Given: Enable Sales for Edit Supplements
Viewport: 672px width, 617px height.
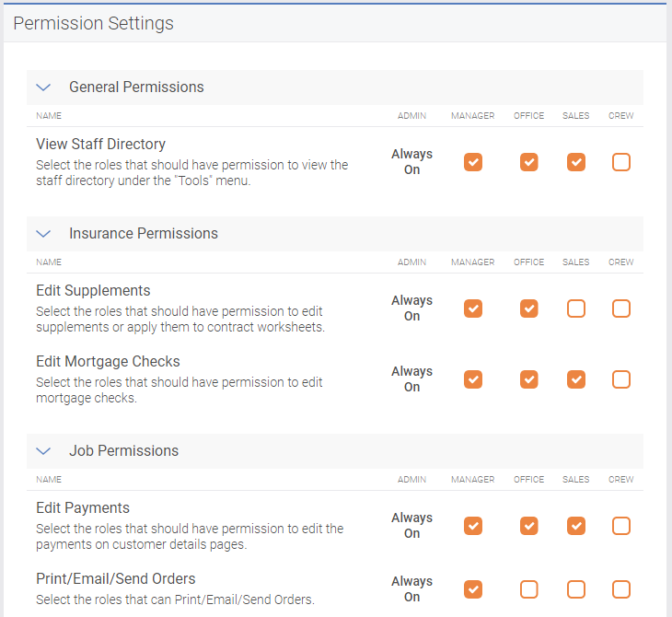Looking at the screenshot, I should [x=576, y=308].
